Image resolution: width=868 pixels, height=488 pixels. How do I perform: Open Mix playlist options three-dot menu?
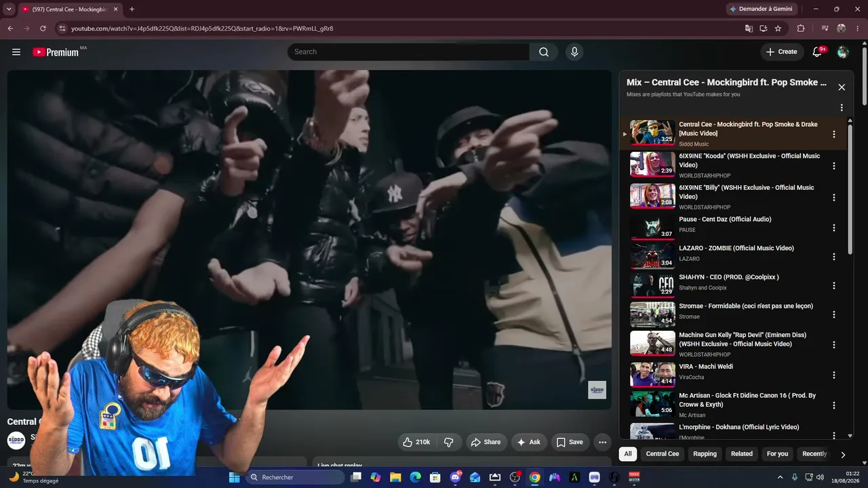842,108
